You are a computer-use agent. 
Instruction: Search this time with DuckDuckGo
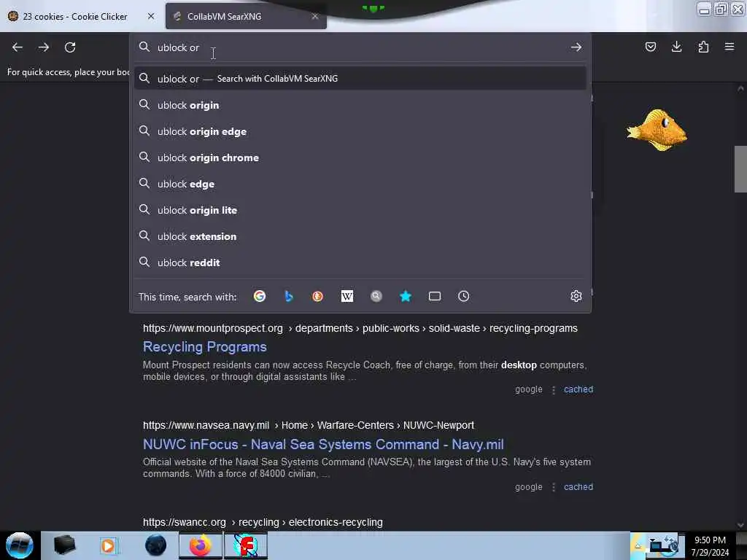[x=318, y=296]
